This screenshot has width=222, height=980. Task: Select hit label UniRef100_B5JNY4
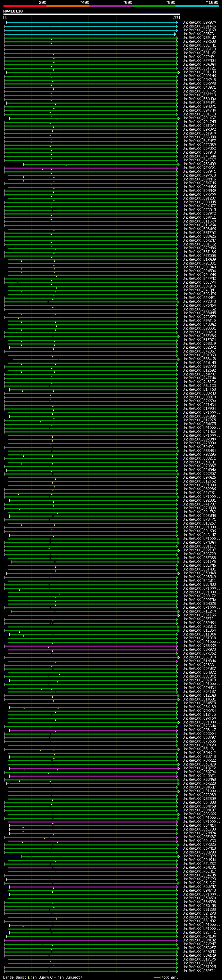[199, 917]
